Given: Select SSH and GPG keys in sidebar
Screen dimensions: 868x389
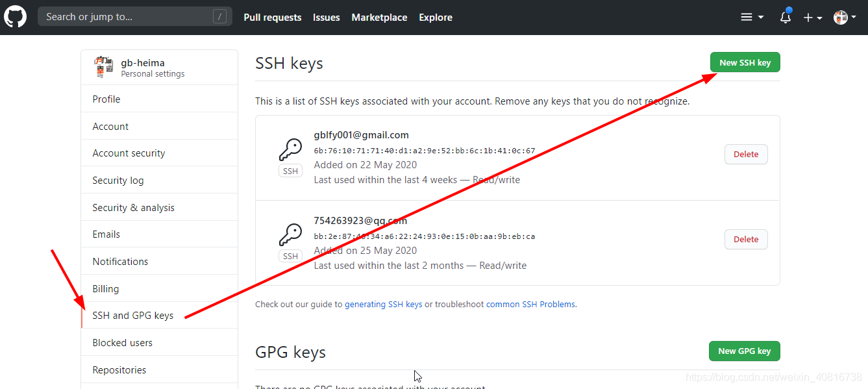Looking at the screenshot, I should click(160, 316).
